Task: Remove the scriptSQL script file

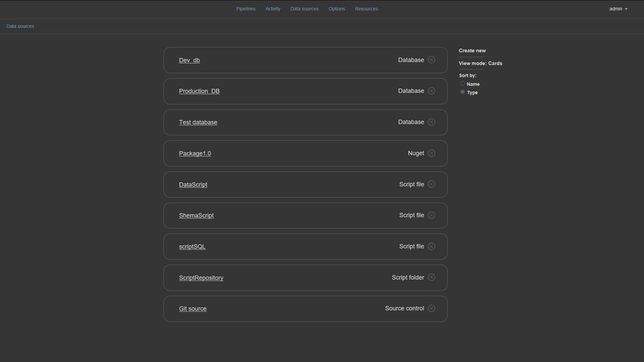Action: (x=432, y=246)
